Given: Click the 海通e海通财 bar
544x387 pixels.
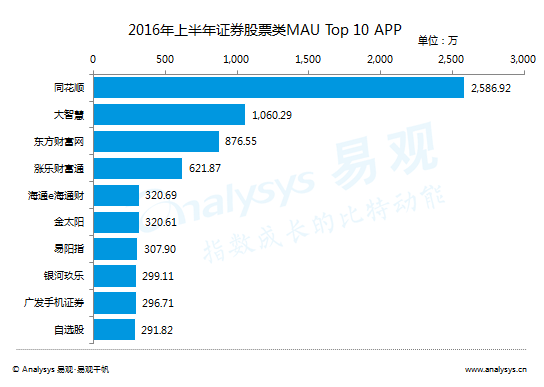Looking at the screenshot, I should point(116,195).
